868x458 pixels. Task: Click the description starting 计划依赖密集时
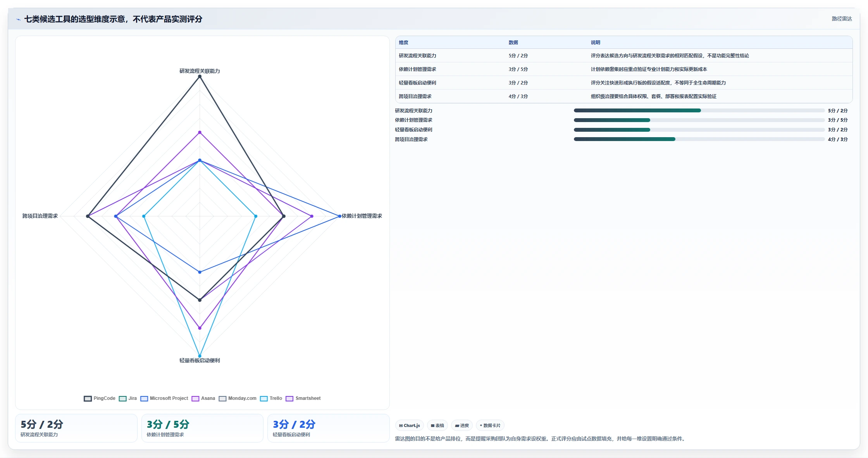pyautogui.click(x=649, y=69)
